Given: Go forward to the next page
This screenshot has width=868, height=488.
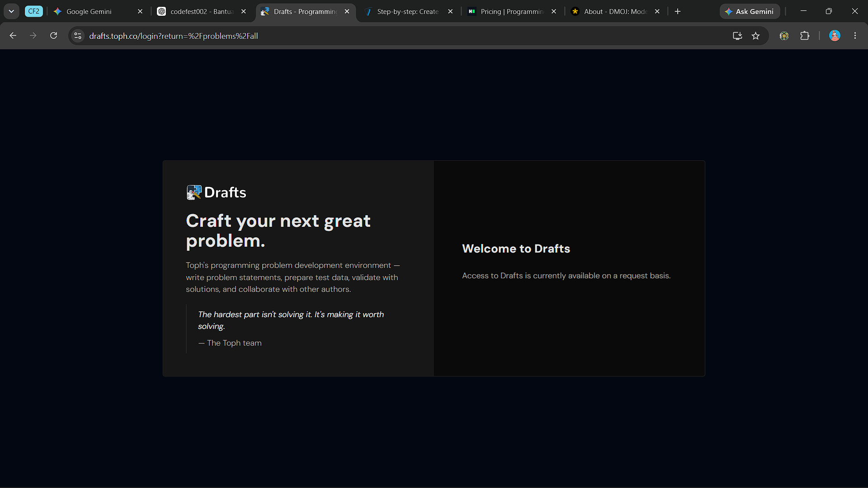Looking at the screenshot, I should click(x=33, y=36).
